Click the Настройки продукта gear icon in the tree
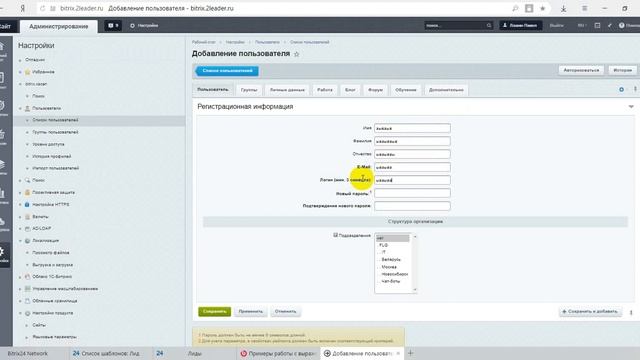This screenshot has height=360, width=640. [27, 313]
